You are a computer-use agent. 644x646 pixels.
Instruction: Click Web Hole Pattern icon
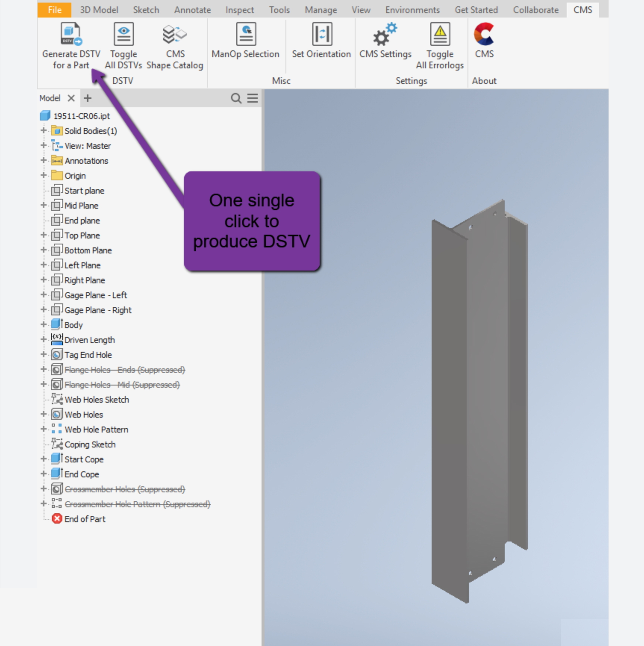tap(57, 429)
